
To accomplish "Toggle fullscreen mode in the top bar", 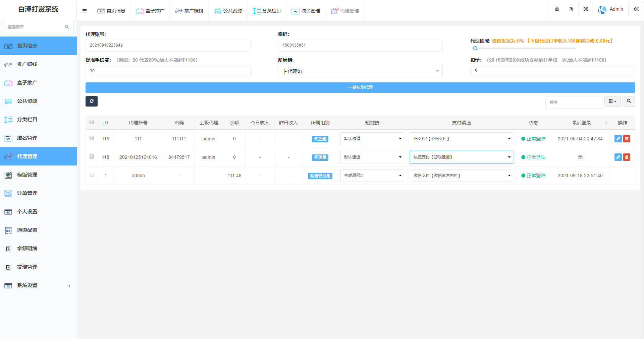I will [586, 9].
